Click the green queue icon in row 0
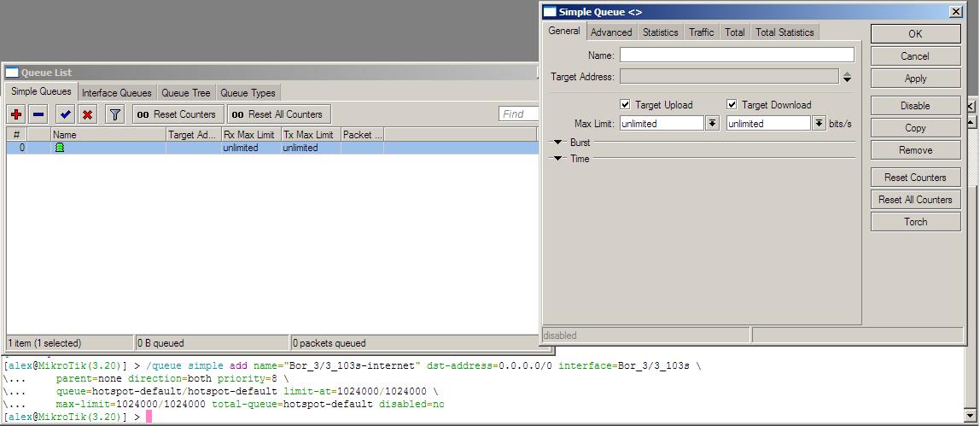This screenshot has height=426, width=980. (x=60, y=148)
